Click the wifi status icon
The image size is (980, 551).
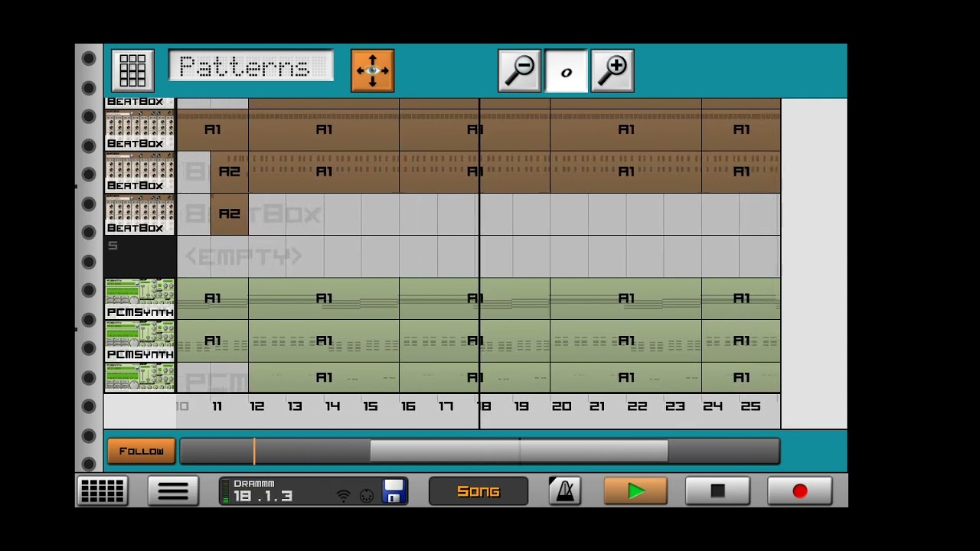point(344,496)
